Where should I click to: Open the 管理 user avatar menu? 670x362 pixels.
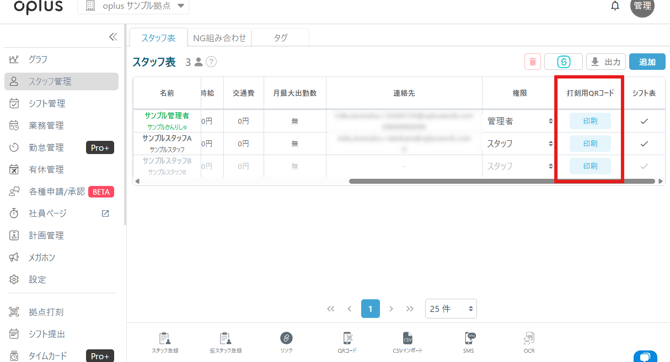click(x=642, y=6)
